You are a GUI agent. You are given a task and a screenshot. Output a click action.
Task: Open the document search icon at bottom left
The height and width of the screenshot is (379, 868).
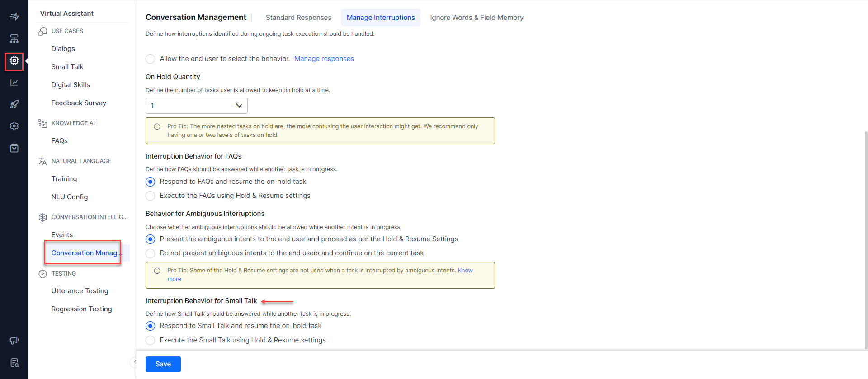(x=14, y=363)
